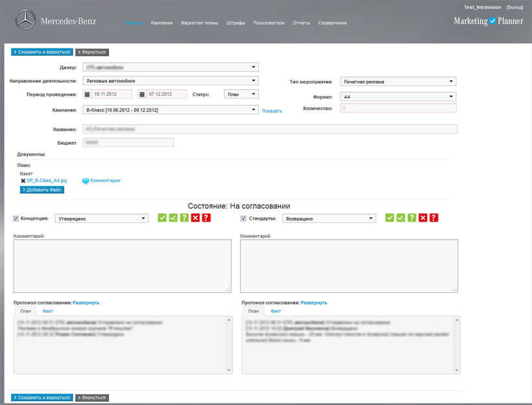Open the Кампании menu item
The image size is (532, 405).
tap(162, 23)
